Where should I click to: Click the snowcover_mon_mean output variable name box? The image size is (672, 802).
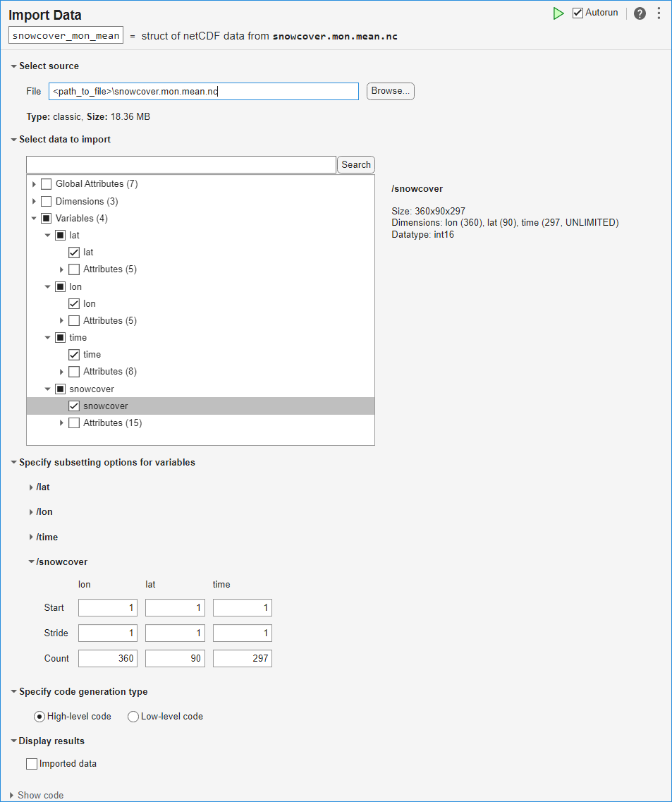coord(66,36)
